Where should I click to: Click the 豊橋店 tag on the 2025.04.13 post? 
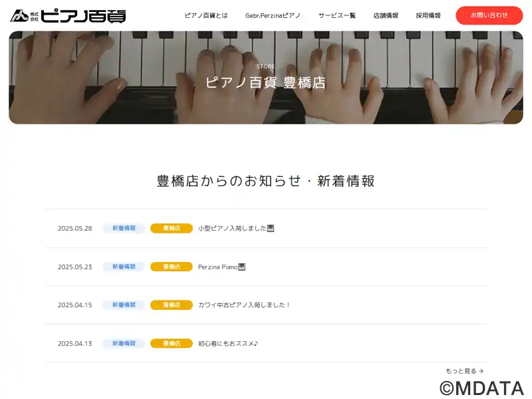172,343
